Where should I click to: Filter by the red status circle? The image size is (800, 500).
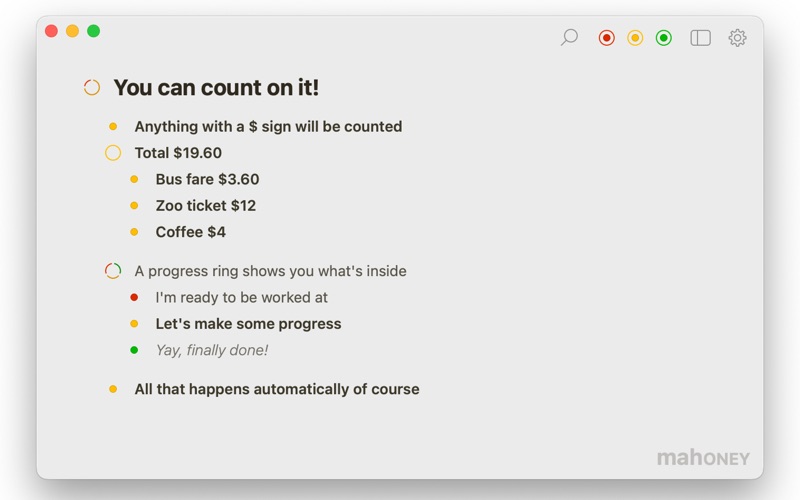(x=607, y=38)
